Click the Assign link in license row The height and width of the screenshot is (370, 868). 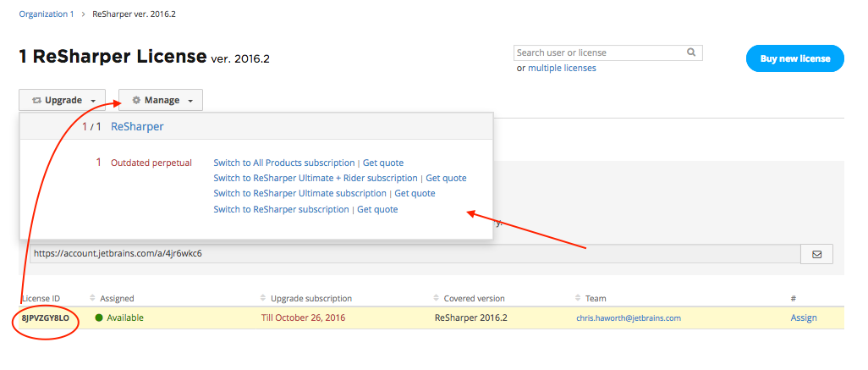[x=804, y=318]
